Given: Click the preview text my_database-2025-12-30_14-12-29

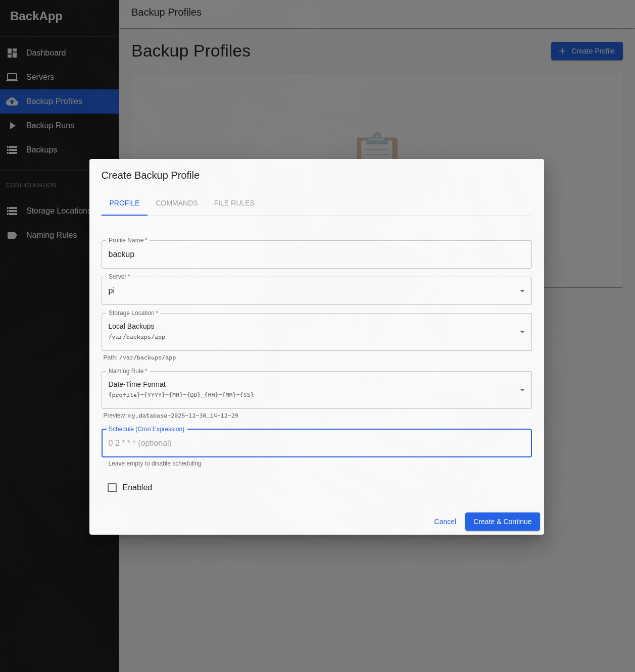Looking at the screenshot, I should [183, 416].
